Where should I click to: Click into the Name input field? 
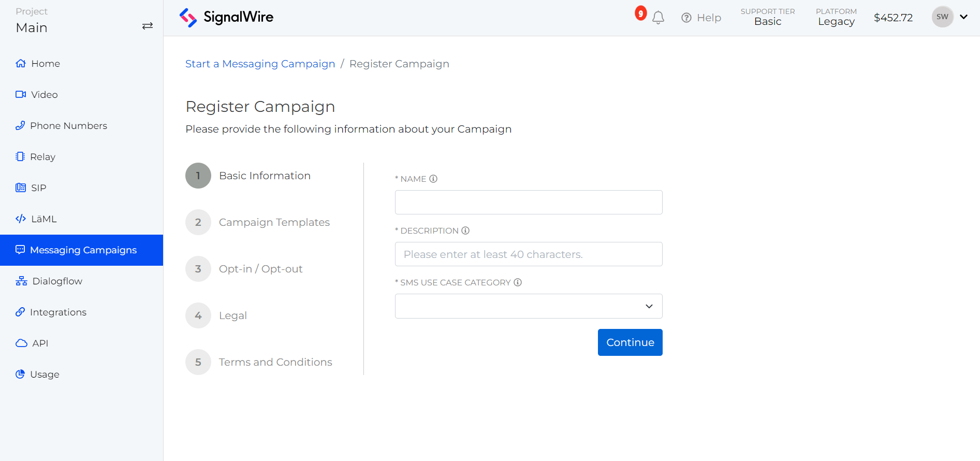[528, 203]
